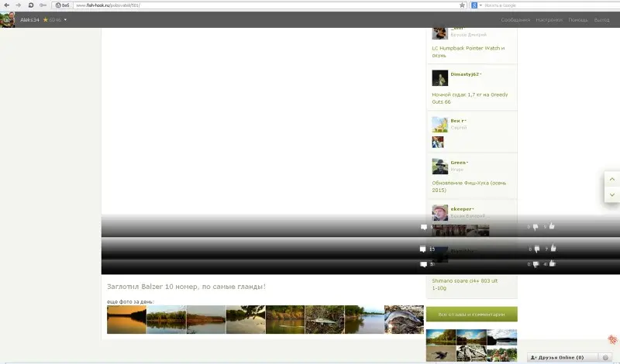Open Ночной судак 1,7 кг на Greedy Guts 66

pyautogui.click(x=470, y=98)
